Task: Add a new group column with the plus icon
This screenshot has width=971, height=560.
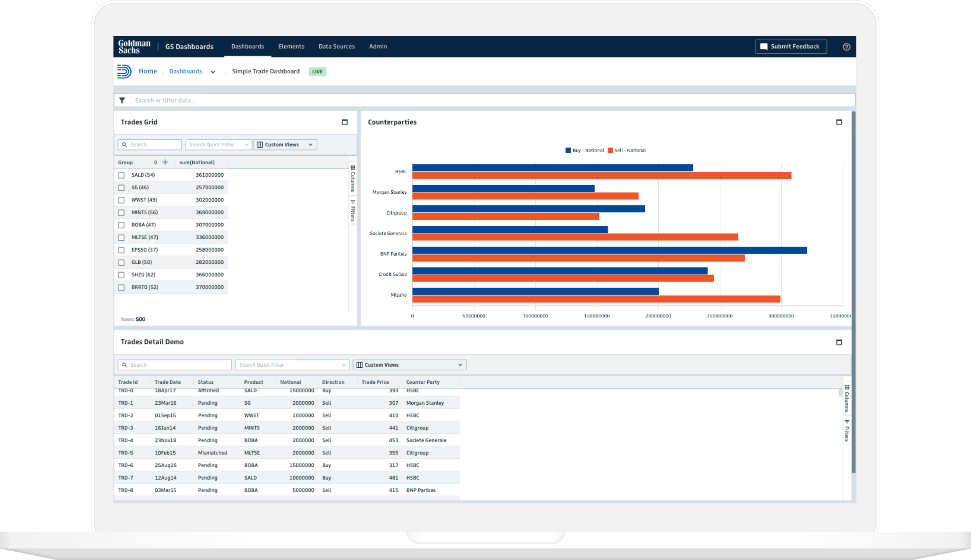Action: pos(165,162)
